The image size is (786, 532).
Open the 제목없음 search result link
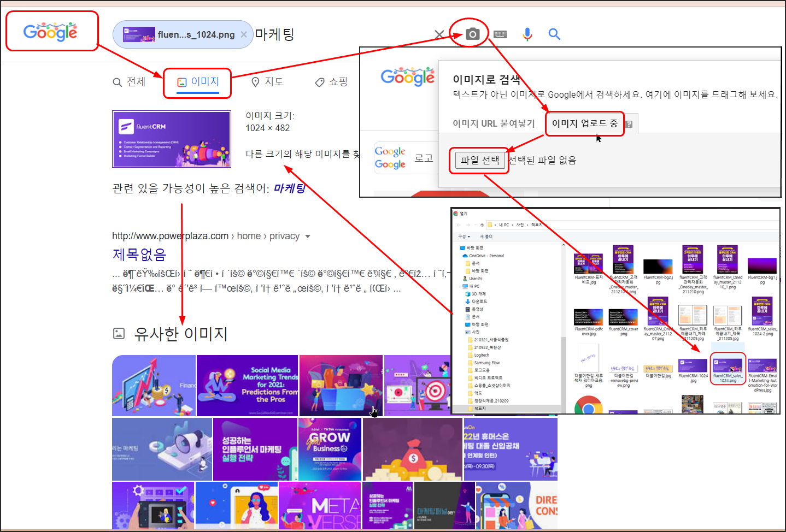click(139, 255)
